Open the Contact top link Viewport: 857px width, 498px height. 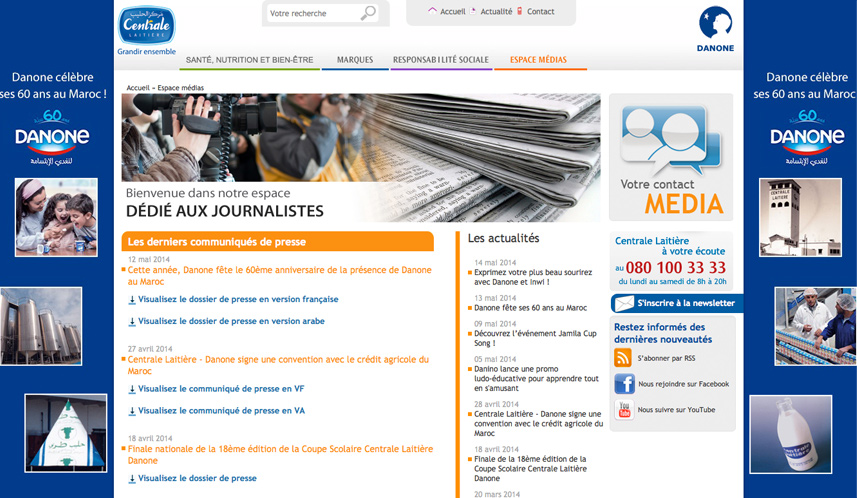541,11
